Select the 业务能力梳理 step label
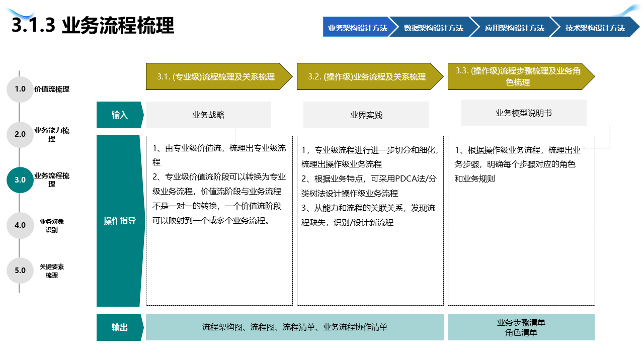The height and width of the screenshot is (362, 644). [52, 135]
